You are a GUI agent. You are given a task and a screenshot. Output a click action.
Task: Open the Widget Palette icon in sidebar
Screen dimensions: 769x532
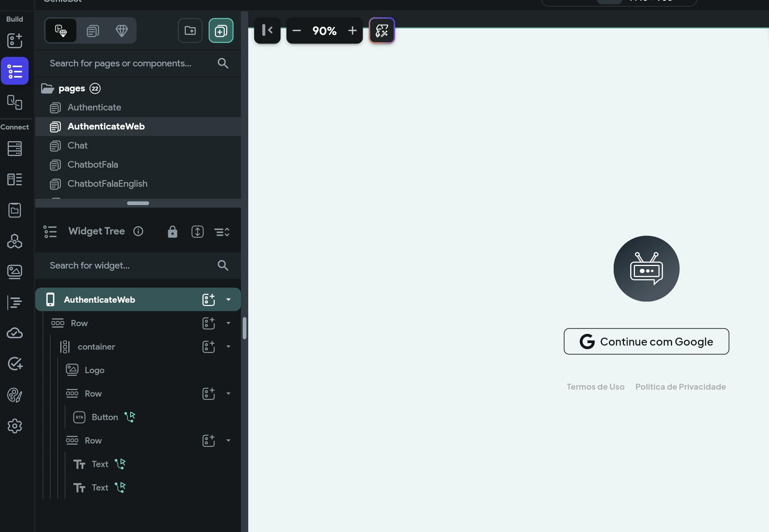point(15,41)
